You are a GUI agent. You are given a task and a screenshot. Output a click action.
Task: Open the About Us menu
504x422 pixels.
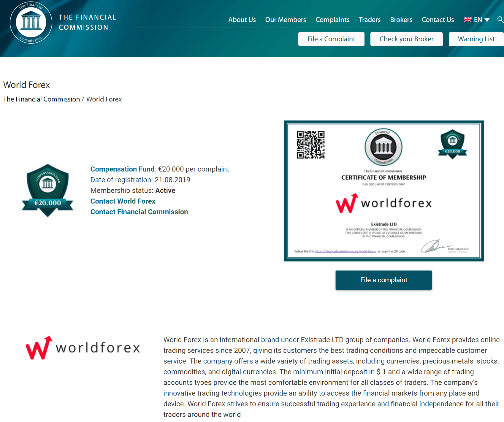click(x=242, y=20)
